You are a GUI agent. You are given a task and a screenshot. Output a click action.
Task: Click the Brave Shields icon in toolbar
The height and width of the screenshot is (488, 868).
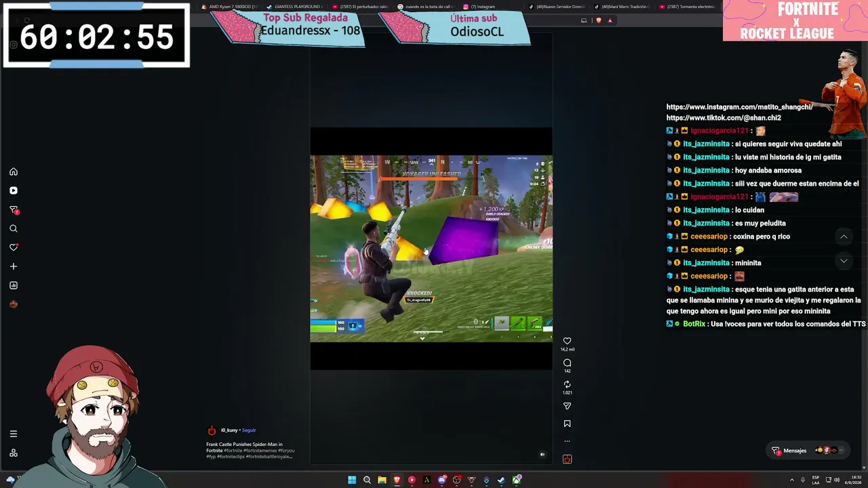click(x=598, y=20)
